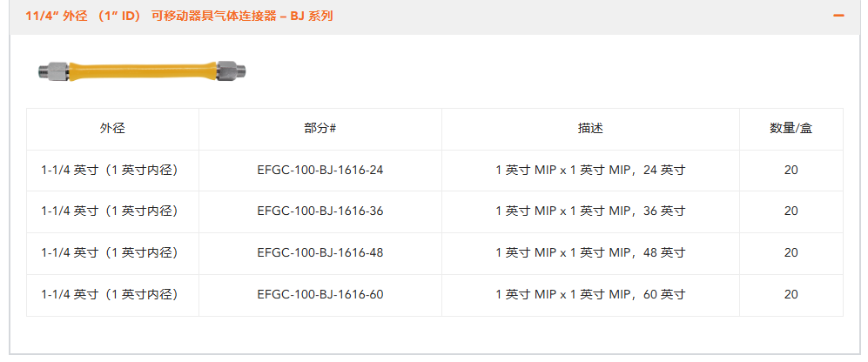
Task: Select part number EFGC-100-BJ-1616-36
Action: [x=320, y=211]
